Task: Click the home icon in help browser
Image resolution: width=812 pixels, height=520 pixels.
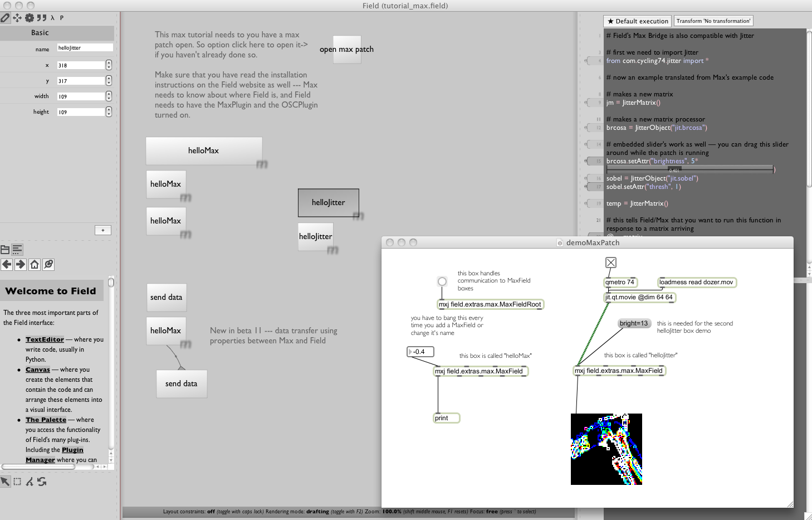Action: tap(35, 265)
